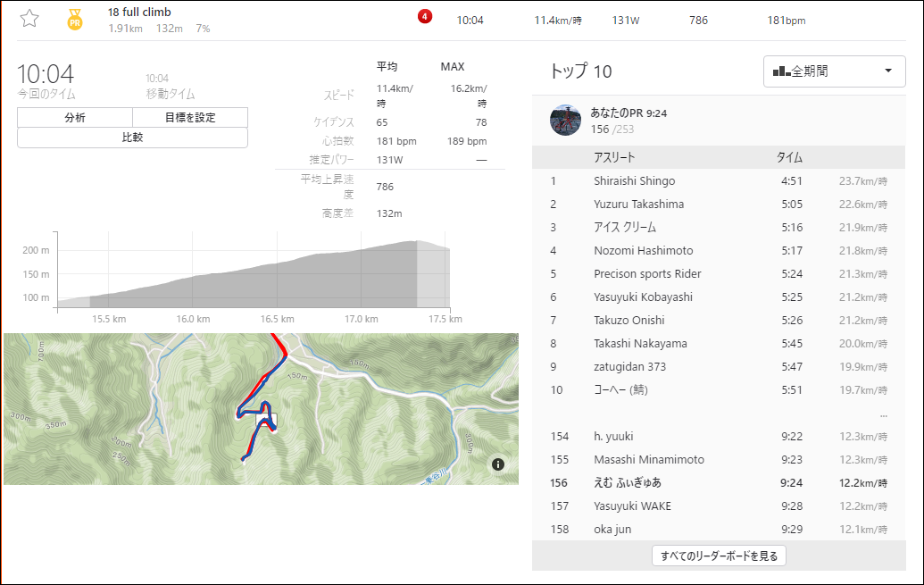Click the タイム column header
This screenshot has height=585, width=924.
(x=789, y=157)
